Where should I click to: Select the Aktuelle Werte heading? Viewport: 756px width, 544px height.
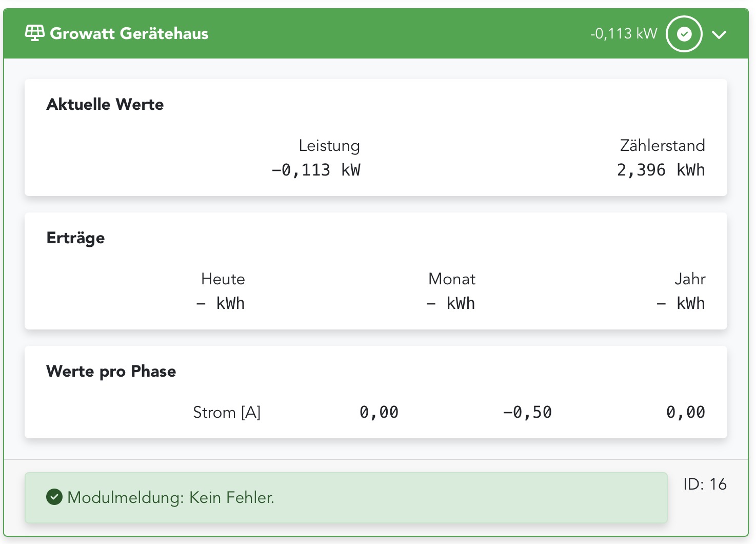point(105,104)
